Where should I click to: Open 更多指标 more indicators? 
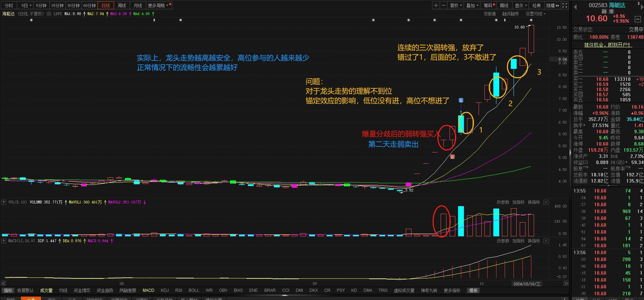452,290
